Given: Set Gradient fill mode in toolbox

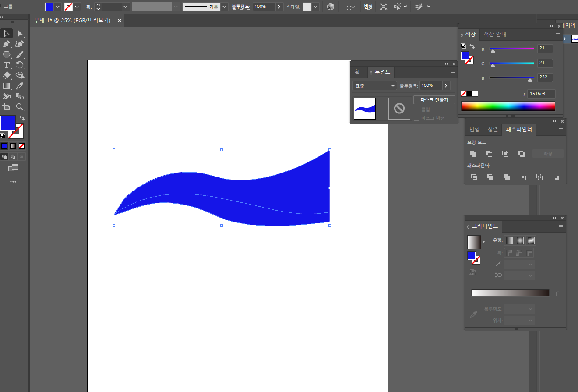Looking at the screenshot, I should (x=13, y=146).
